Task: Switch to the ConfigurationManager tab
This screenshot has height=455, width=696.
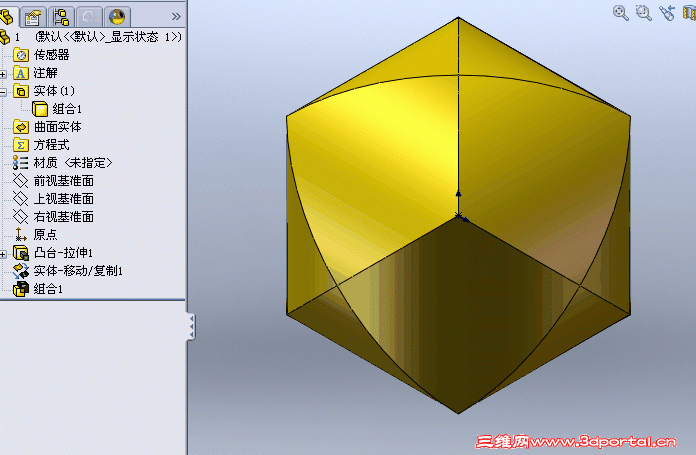Action: point(61,17)
